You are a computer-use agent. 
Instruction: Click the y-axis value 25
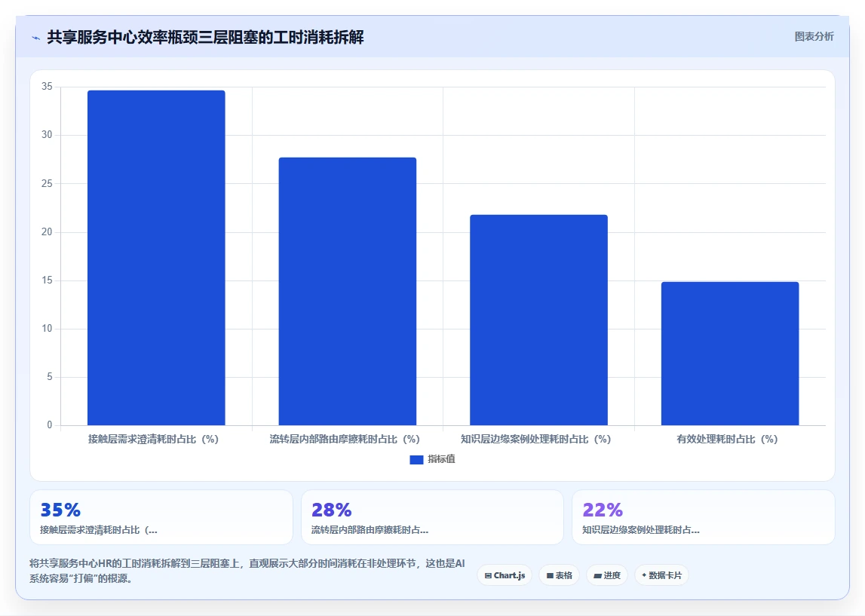point(47,183)
